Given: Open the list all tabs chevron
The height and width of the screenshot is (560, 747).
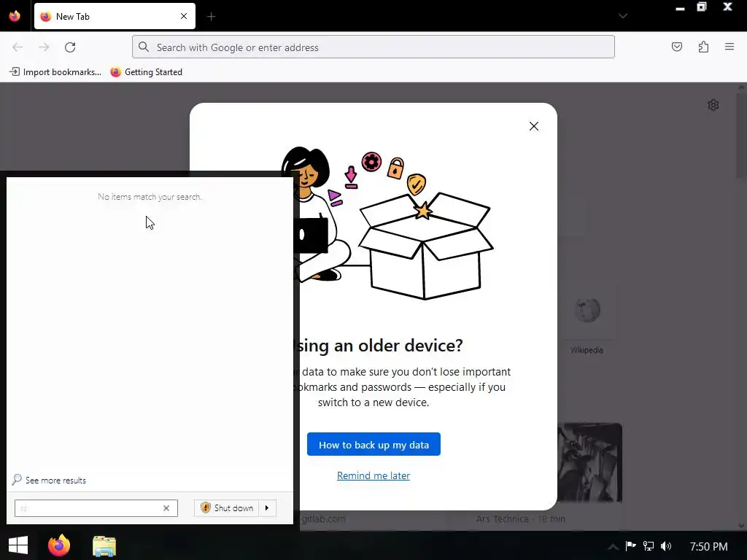Looking at the screenshot, I should (x=623, y=16).
